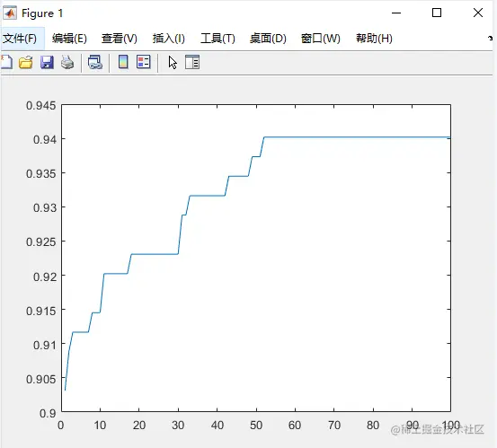
Task: Click the New Figure toolbar icon
Action: (x=6, y=62)
